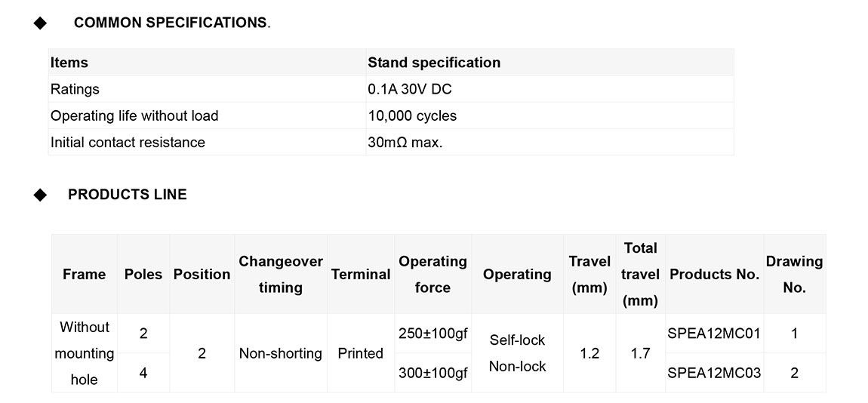Image resolution: width=868 pixels, height=403 pixels.
Task: Select the 300±100gf operating force cell
Action: [432, 373]
